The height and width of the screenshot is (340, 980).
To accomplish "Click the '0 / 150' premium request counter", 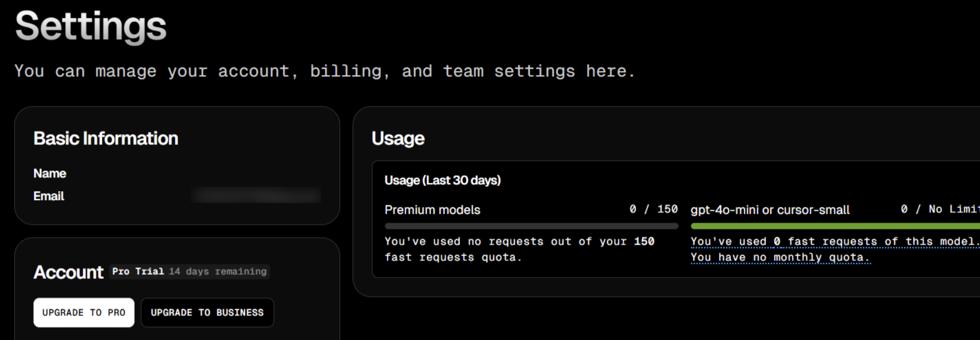I will click(653, 209).
